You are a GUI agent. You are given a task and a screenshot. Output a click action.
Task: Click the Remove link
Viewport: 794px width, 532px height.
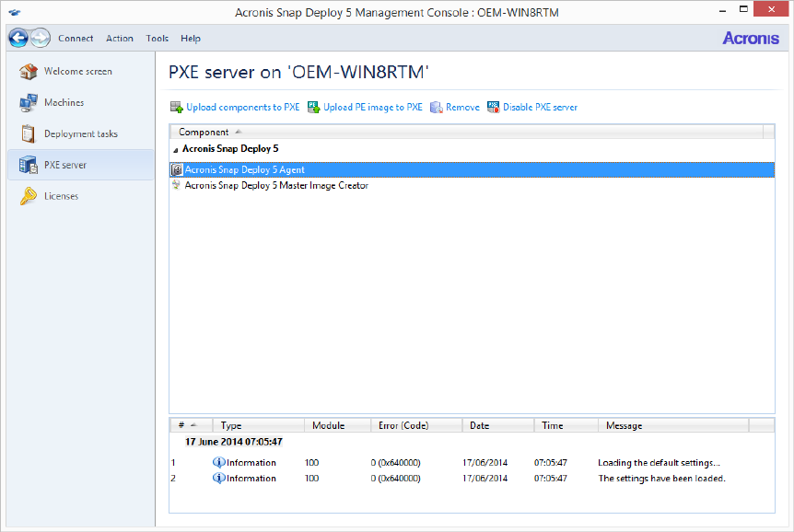point(462,108)
